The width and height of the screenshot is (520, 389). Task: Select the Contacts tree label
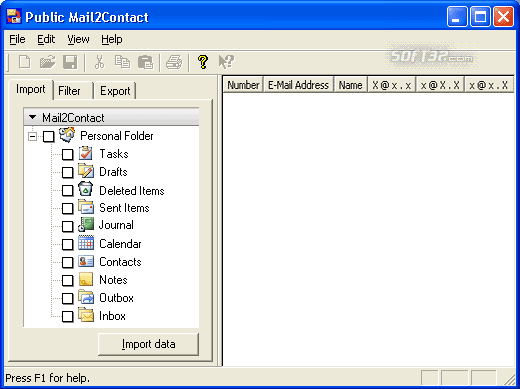120,262
